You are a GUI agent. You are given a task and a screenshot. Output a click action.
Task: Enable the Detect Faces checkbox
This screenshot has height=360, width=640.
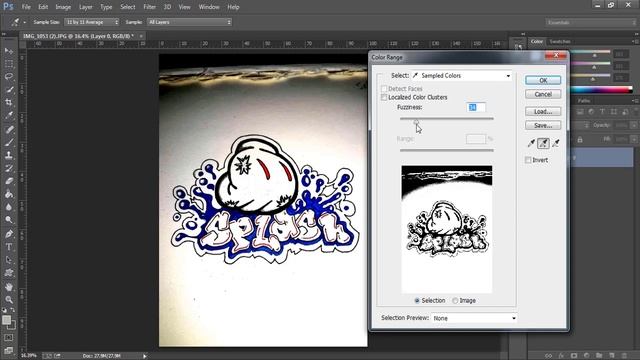coord(384,89)
